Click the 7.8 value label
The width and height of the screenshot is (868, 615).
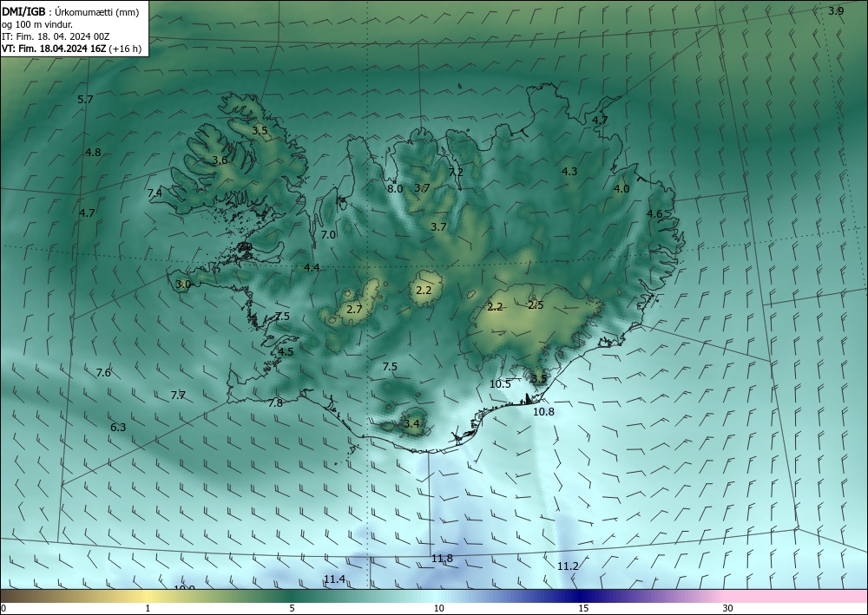coord(275,403)
